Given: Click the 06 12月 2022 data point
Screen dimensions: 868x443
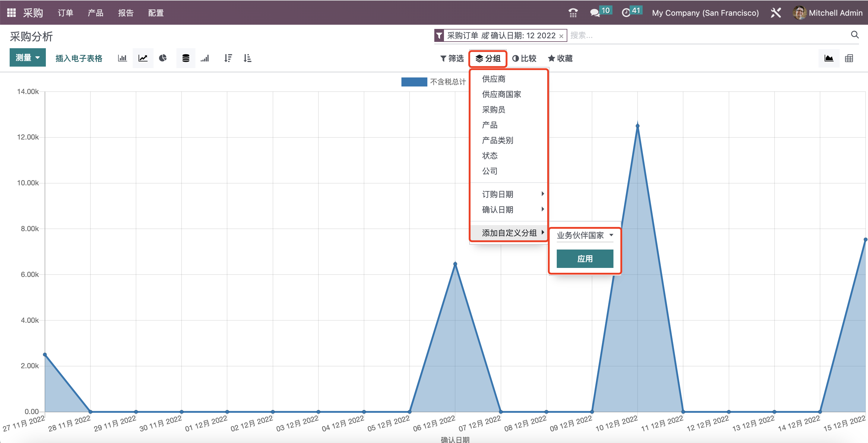Looking at the screenshot, I should [455, 264].
